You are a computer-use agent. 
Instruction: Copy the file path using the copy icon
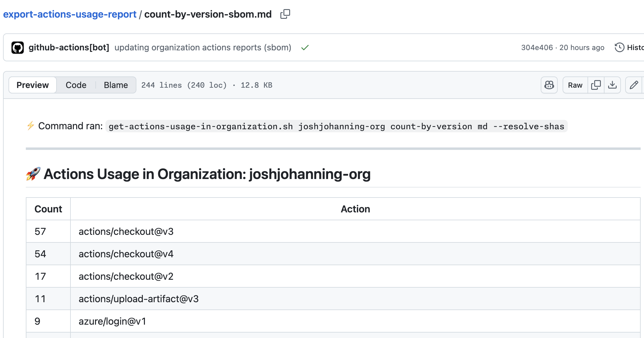click(x=286, y=14)
